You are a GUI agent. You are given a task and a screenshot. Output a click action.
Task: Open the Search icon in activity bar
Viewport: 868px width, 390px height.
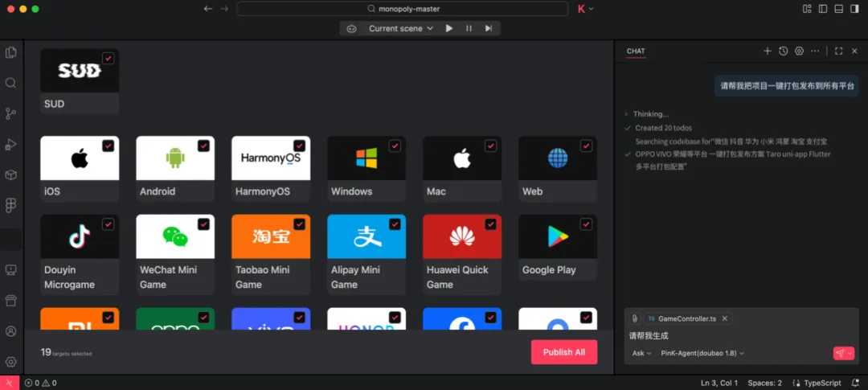click(x=10, y=83)
